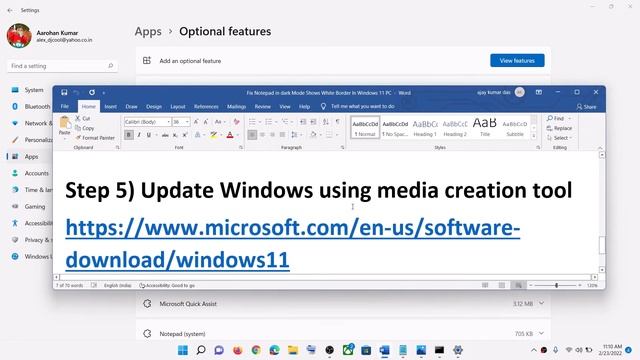This screenshot has height=360, width=640.
Task: Switch to the Design tab
Action: [154, 107]
